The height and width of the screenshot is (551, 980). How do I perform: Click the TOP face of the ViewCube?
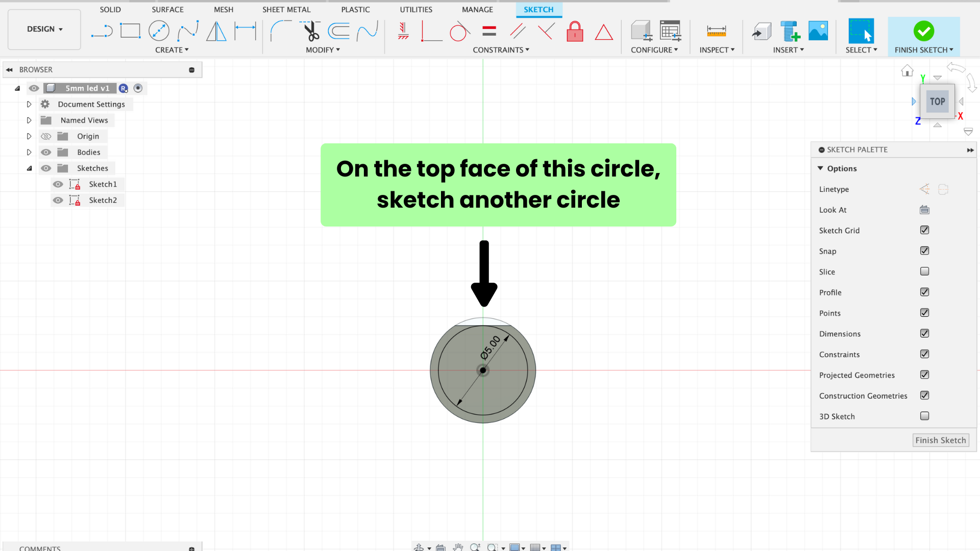pyautogui.click(x=937, y=102)
